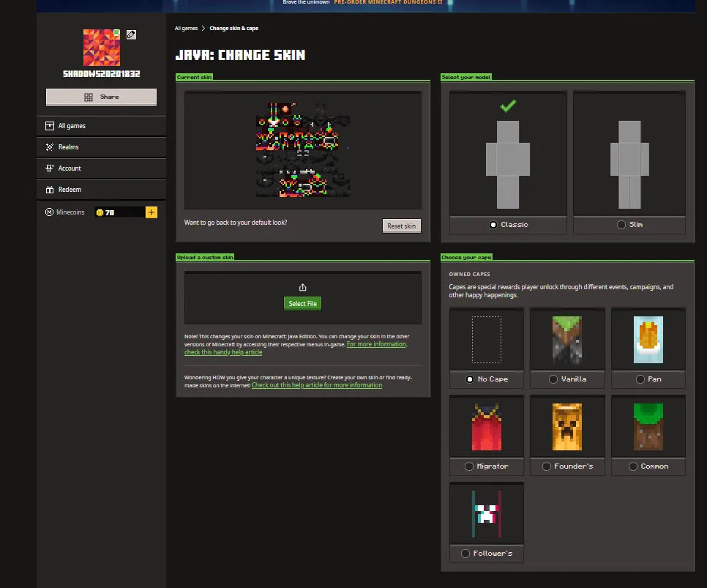The image size is (707, 588).
Task: Click the Share button
Action: click(x=102, y=97)
